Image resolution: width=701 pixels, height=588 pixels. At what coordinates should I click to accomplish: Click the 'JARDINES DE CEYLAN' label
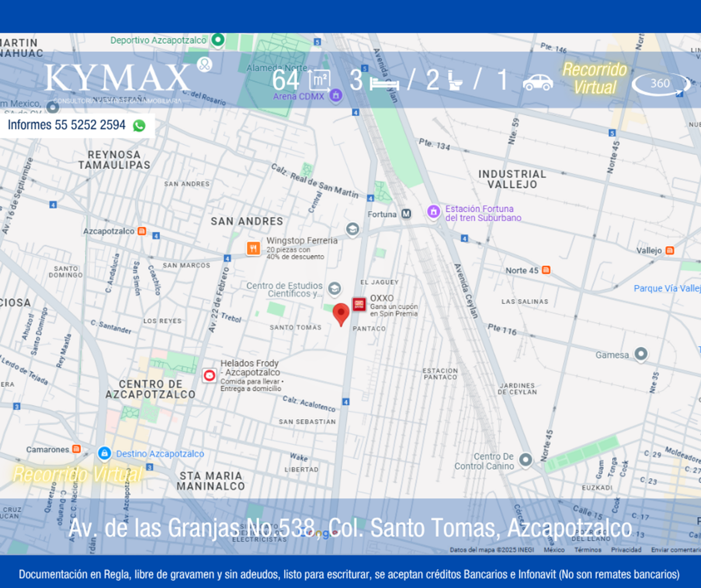click(x=518, y=389)
